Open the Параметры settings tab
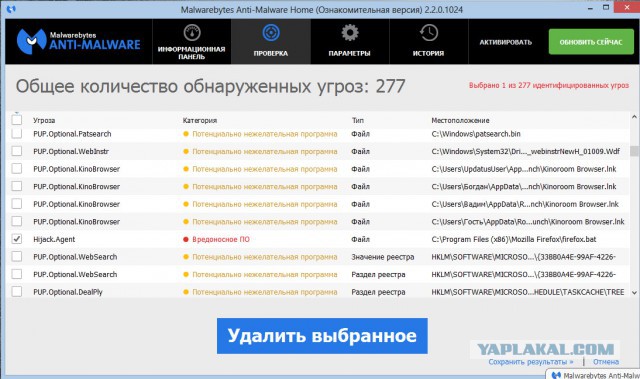The image size is (640, 379). click(349, 42)
